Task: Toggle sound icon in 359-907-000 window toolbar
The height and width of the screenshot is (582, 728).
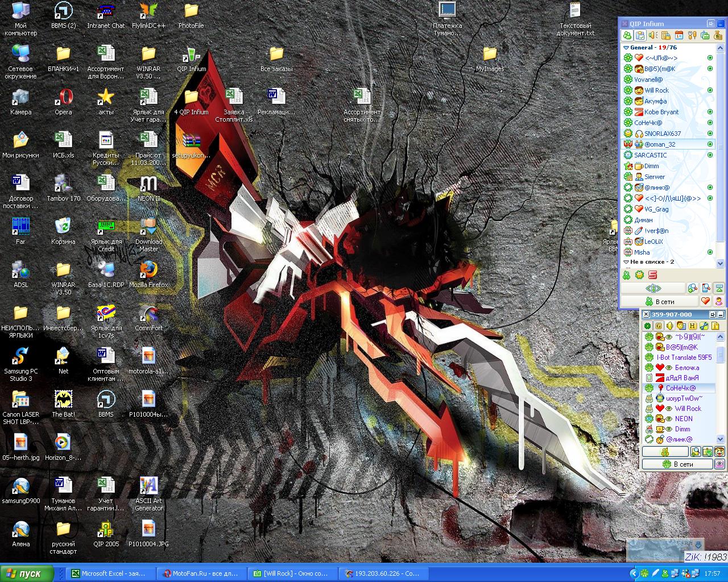Action: tap(670, 326)
